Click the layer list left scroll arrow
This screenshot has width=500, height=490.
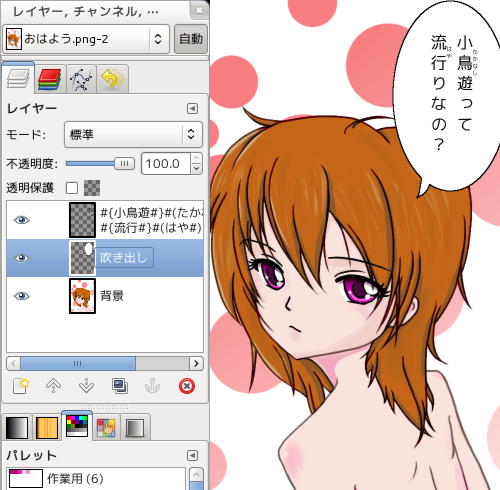(14, 363)
